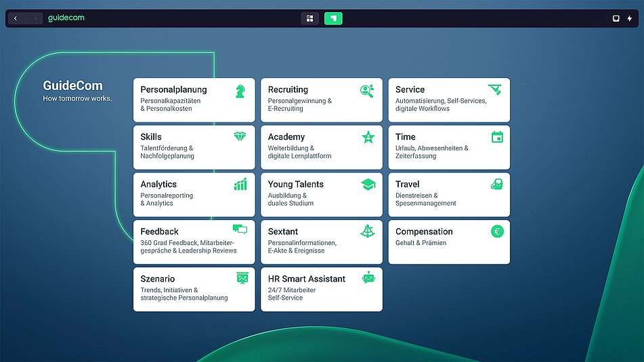Click the speech bubbles Feedback icon

(x=240, y=229)
